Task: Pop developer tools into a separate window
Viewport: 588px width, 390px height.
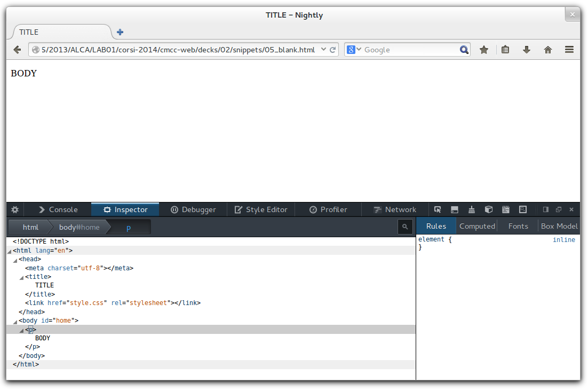Action: pos(559,209)
